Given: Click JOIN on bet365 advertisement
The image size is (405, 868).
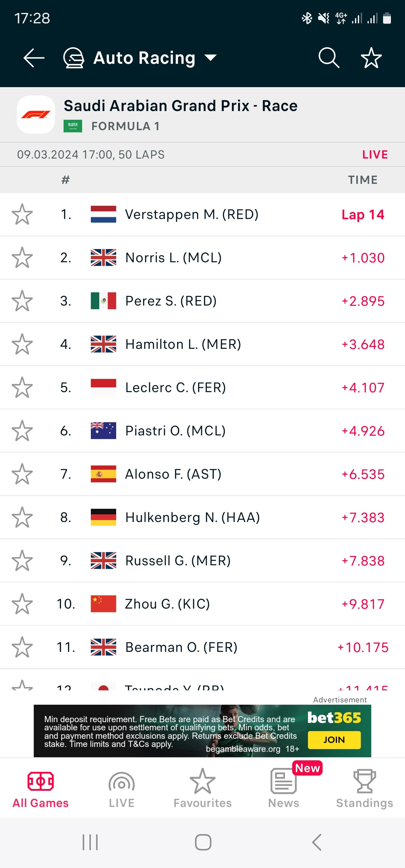Looking at the screenshot, I should 334,740.
